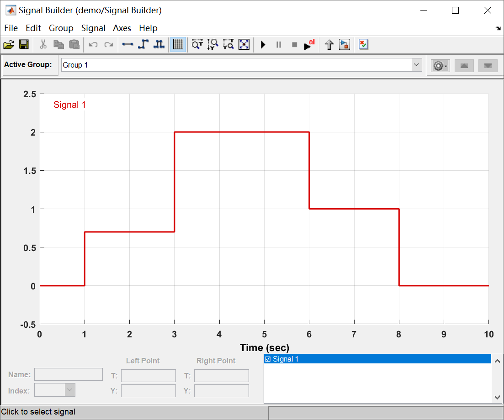Viewport: 504px width, 420px height.
Task: Click the fit-to-view zoom icon
Action: click(244, 44)
